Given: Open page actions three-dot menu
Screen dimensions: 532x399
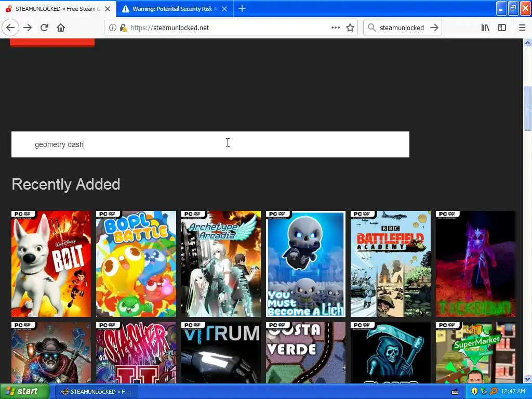Looking at the screenshot, I should 335,28.
